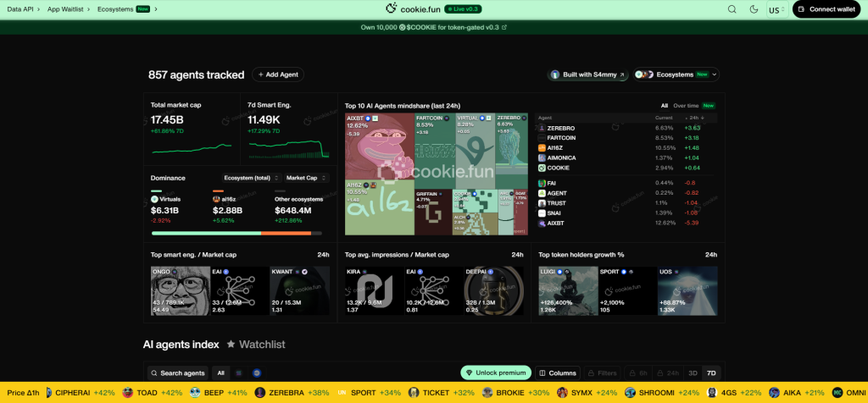Open App Waitlist menu link
The width and height of the screenshot is (868, 403).
click(x=68, y=9)
